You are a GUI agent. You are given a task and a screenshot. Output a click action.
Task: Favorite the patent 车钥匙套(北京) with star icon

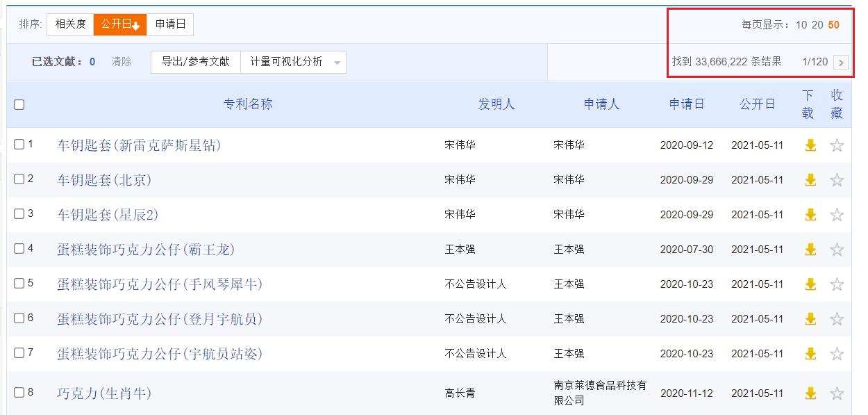pyautogui.click(x=837, y=179)
